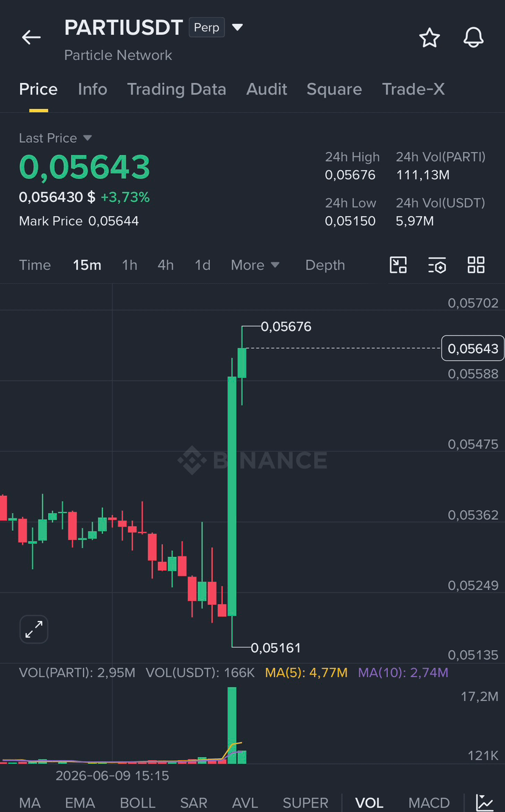The width and height of the screenshot is (505, 812).
Task: Tap the large 0,05643 last price
Action: click(x=85, y=167)
